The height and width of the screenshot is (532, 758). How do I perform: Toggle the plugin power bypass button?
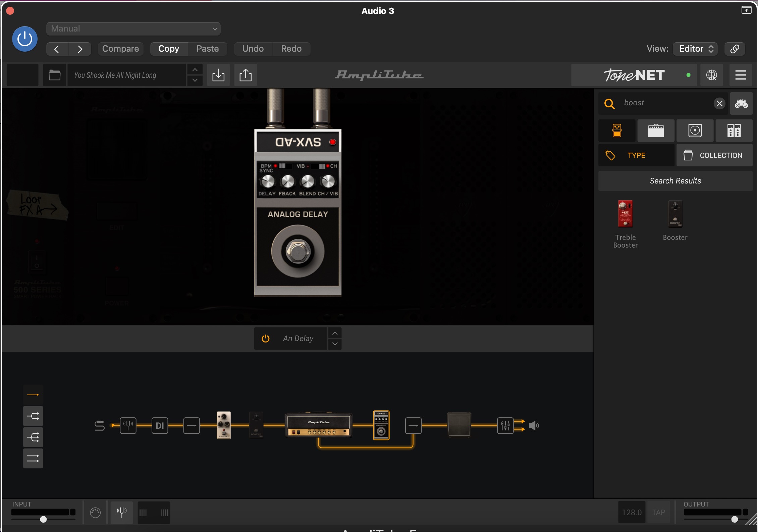tap(25, 39)
